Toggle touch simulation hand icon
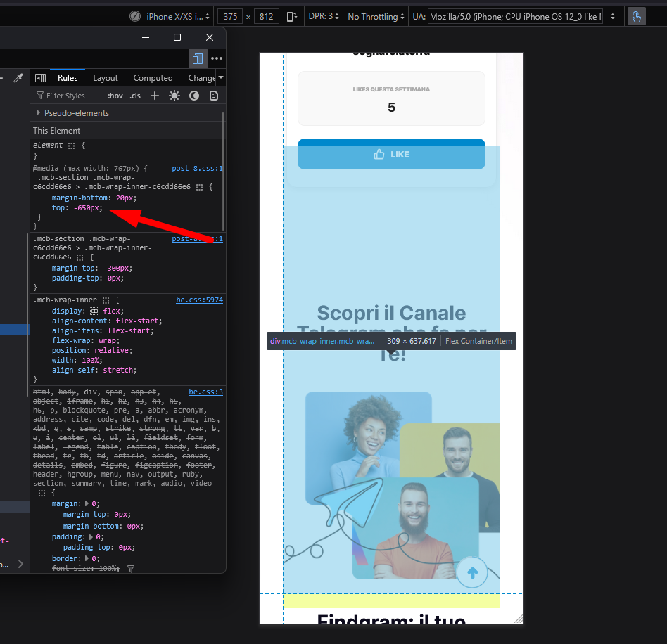 pyautogui.click(x=636, y=17)
